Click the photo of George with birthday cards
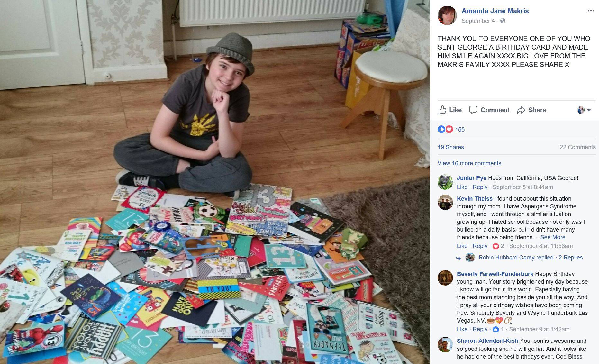The image size is (599, 364). 215,182
